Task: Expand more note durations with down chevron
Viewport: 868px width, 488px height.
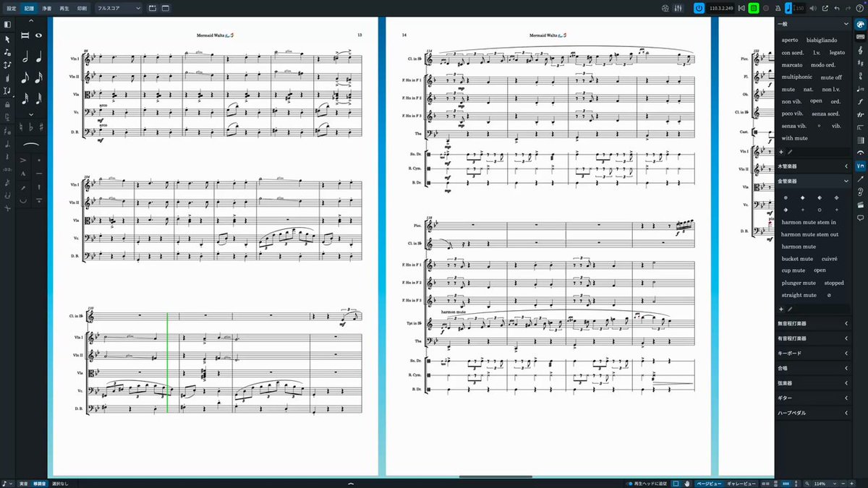Action: 31,114
